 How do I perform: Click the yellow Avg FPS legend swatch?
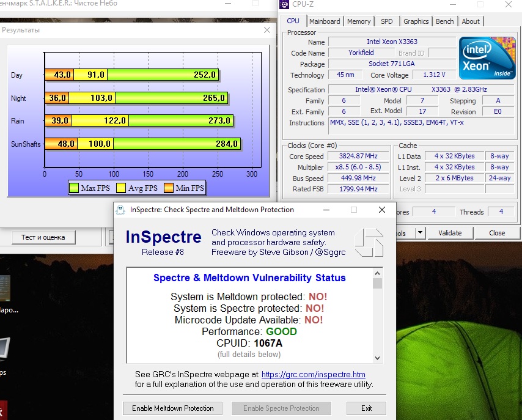[x=121, y=188]
